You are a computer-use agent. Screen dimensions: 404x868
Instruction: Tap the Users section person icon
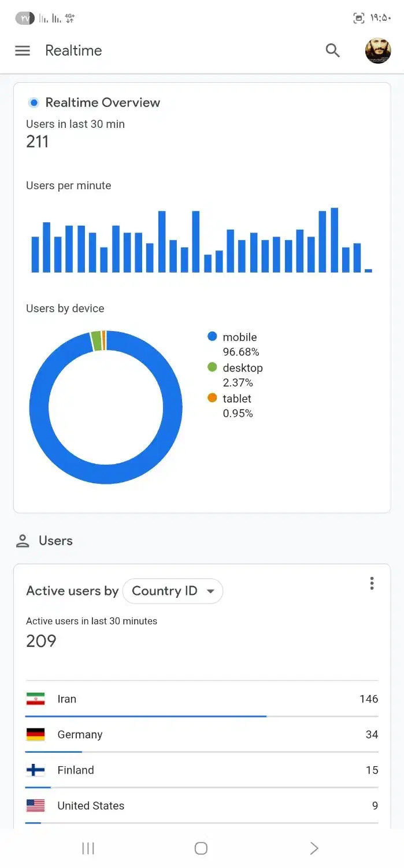pyautogui.click(x=23, y=541)
